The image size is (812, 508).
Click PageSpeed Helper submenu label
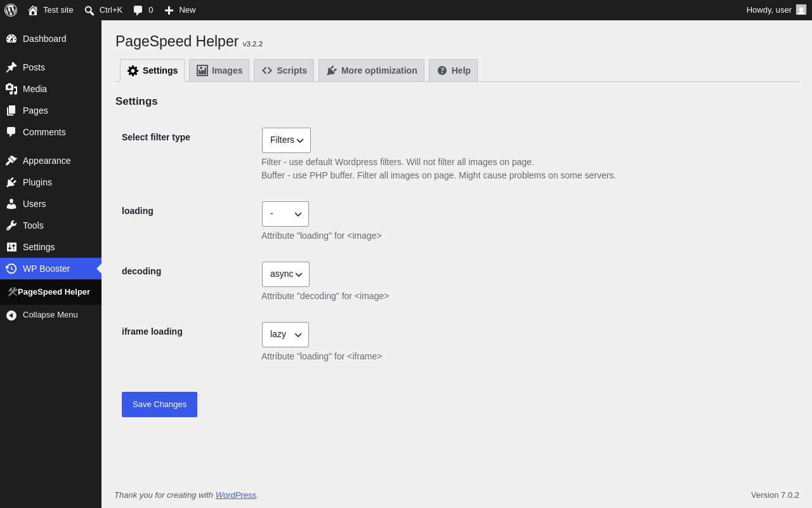54,292
